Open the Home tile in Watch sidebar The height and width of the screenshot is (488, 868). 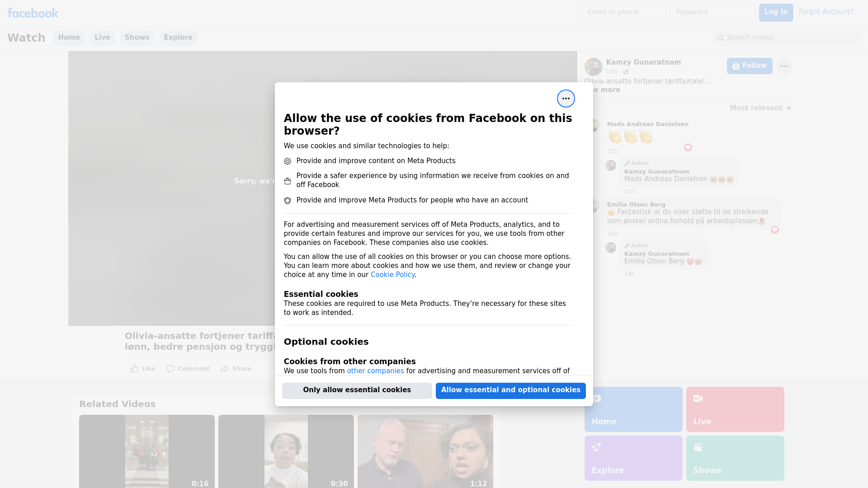point(633,409)
